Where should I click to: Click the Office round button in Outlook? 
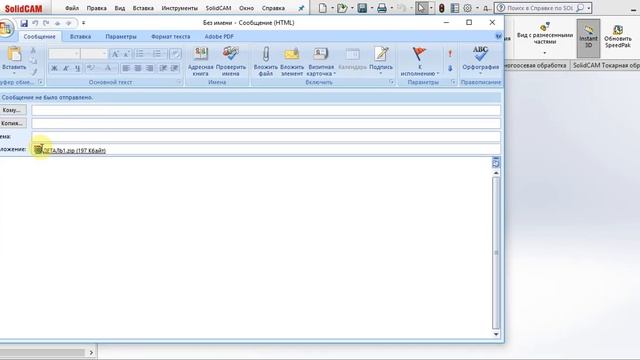tap(6, 29)
